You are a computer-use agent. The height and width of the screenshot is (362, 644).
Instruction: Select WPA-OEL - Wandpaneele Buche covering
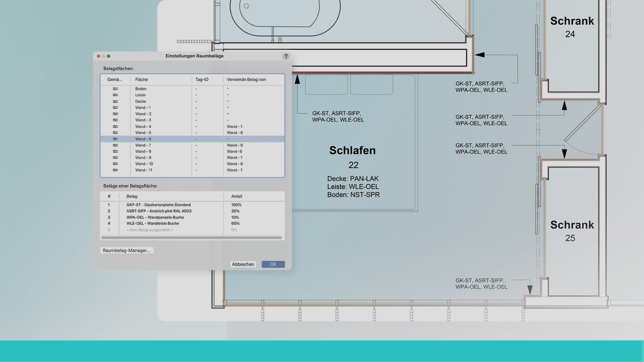click(155, 217)
